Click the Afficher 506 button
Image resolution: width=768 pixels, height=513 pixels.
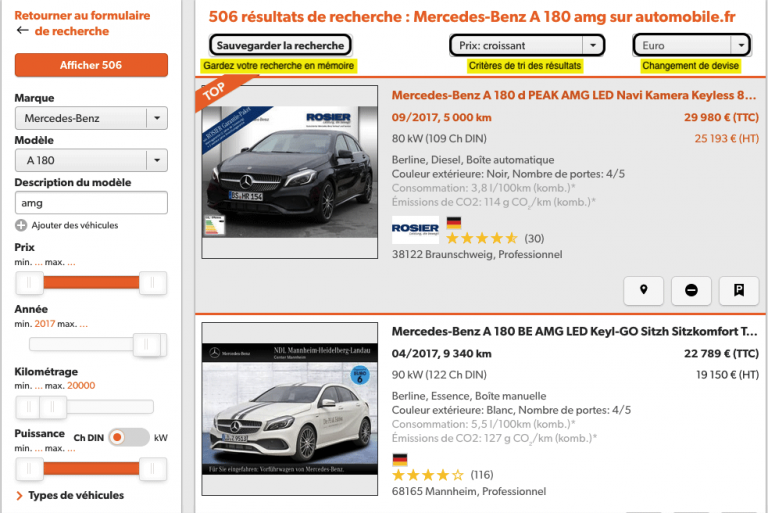pos(91,65)
